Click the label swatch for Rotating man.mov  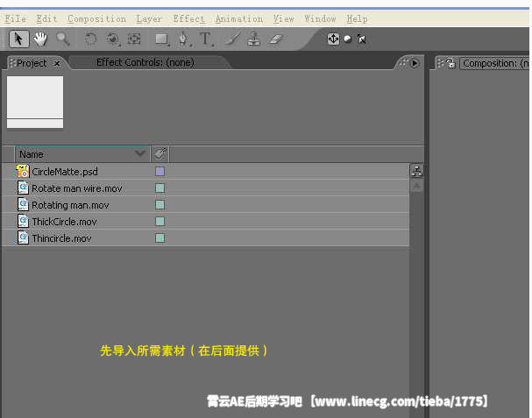click(x=160, y=204)
